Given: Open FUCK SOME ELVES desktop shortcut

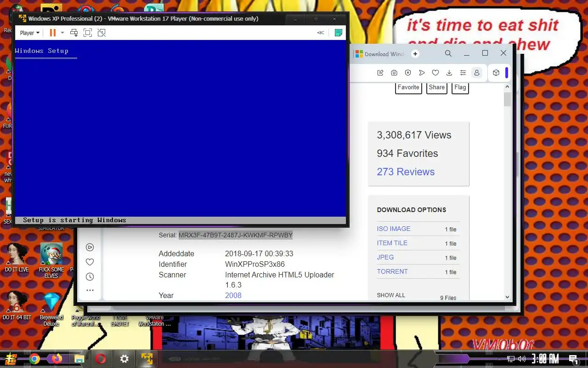Looking at the screenshot, I should 51,260.
